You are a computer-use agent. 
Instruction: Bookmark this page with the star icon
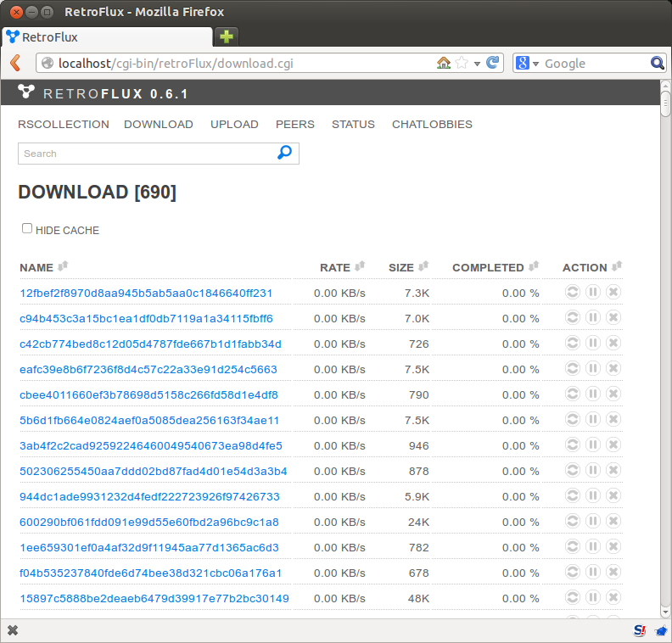(462, 63)
